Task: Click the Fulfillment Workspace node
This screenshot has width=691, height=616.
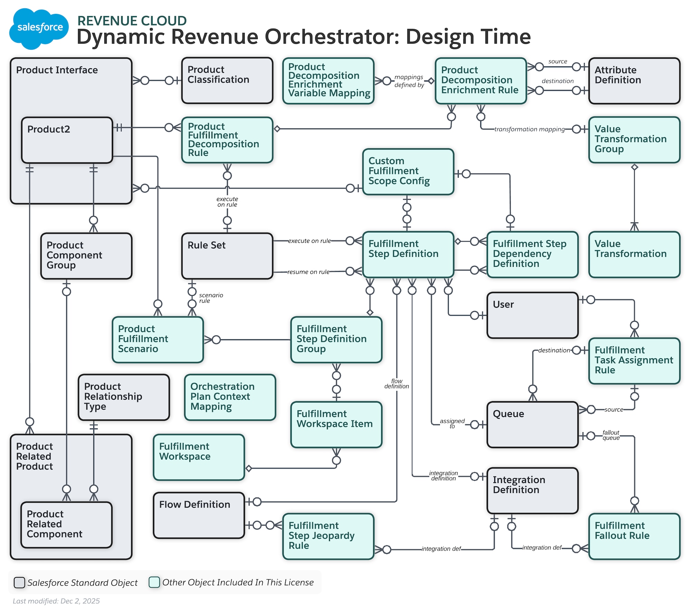Action: (199, 457)
